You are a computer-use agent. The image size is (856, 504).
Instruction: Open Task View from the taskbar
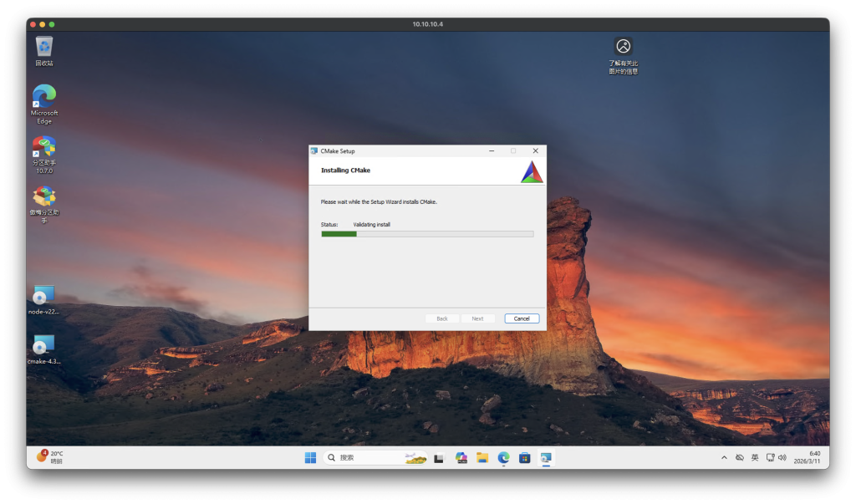(439, 457)
